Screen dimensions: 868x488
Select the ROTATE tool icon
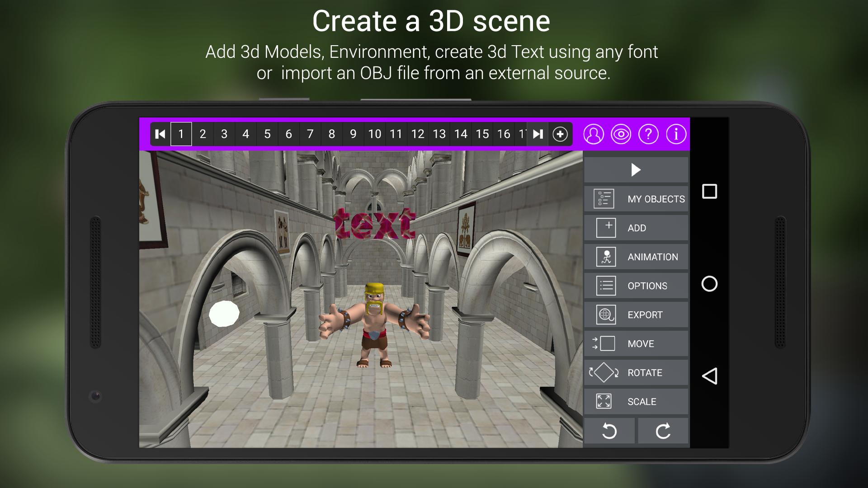click(604, 372)
